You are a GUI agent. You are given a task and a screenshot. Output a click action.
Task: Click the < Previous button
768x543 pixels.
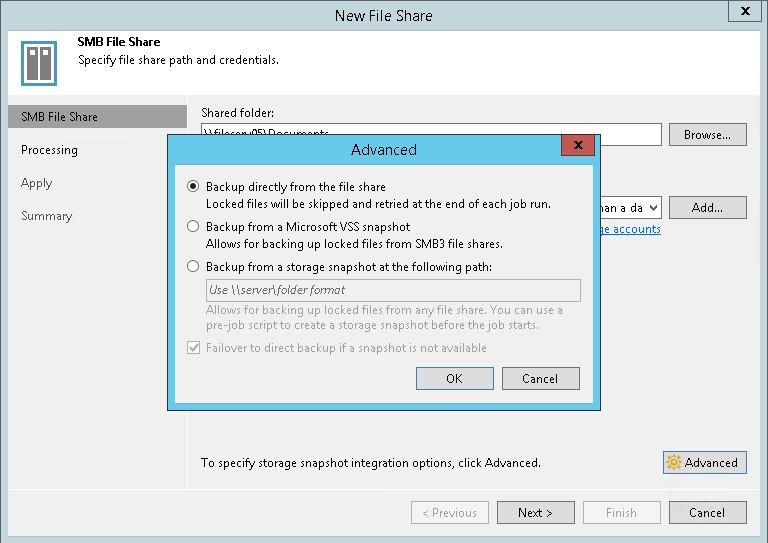click(x=450, y=513)
